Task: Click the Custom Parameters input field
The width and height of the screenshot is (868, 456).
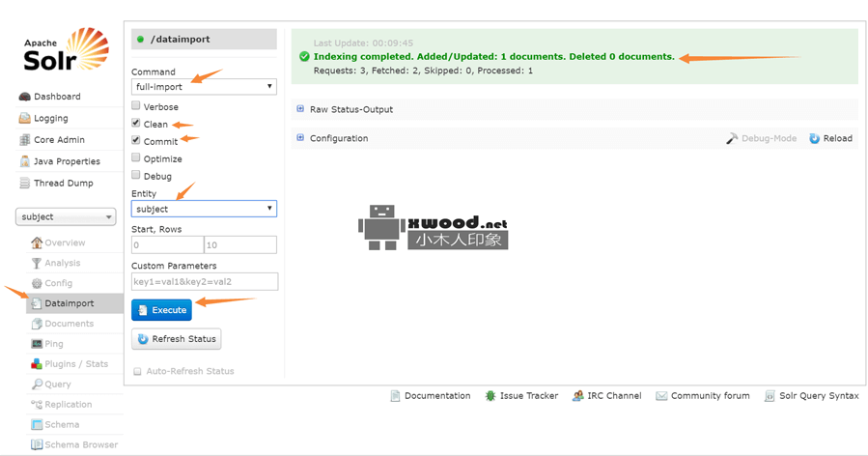Action: 205,281
